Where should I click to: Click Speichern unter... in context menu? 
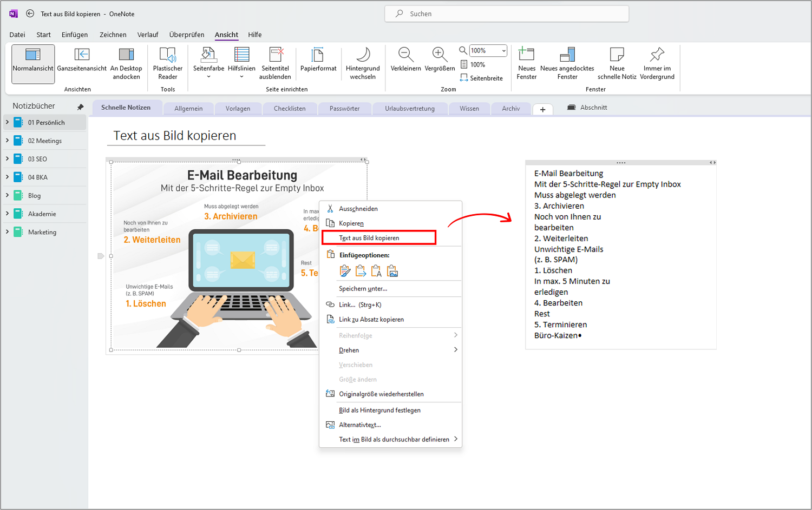[x=363, y=289]
